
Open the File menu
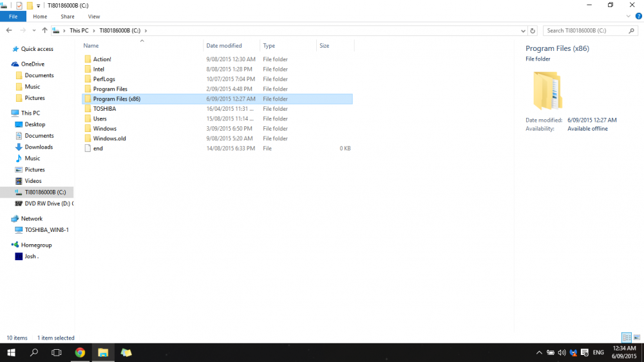(x=13, y=17)
